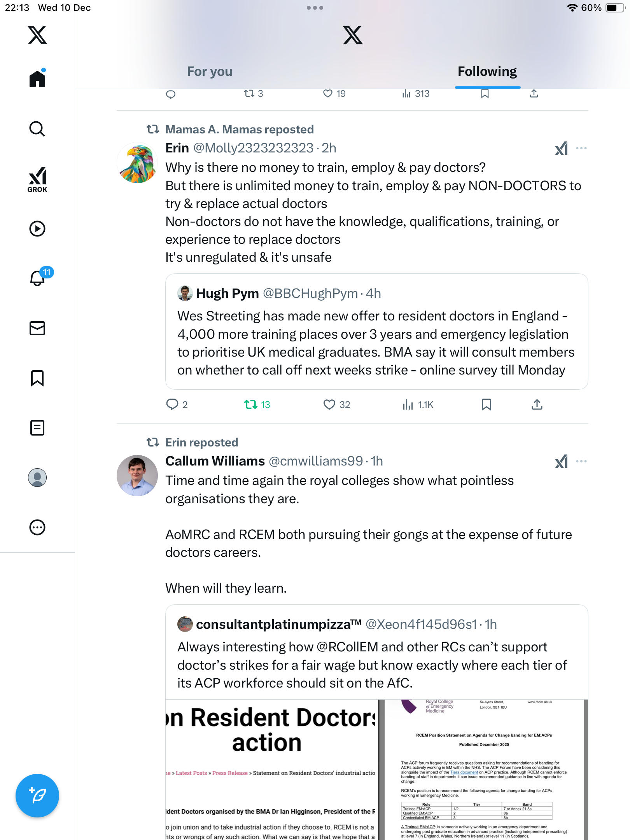Open direct messages envelope icon
Viewport: 630px width, 840px height.
point(37,328)
